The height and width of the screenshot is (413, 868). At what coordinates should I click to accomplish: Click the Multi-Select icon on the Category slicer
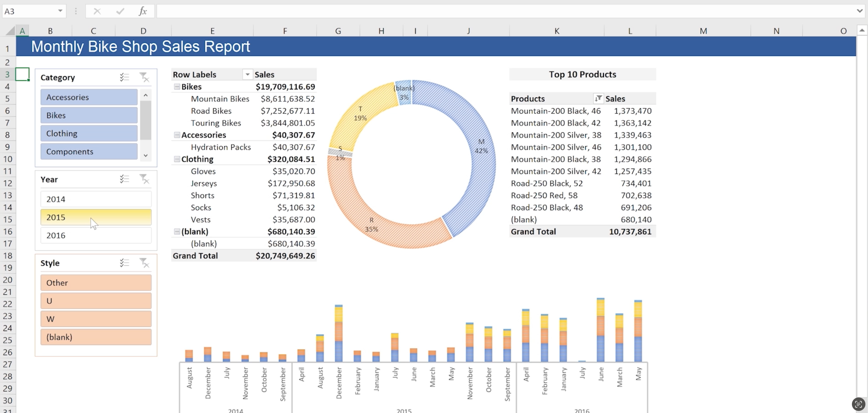tap(124, 77)
